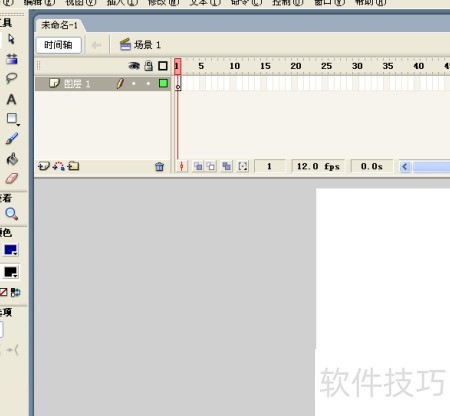This screenshot has height=416, width=450.
Task: Click the Insert Layer icon
Action: click(44, 166)
